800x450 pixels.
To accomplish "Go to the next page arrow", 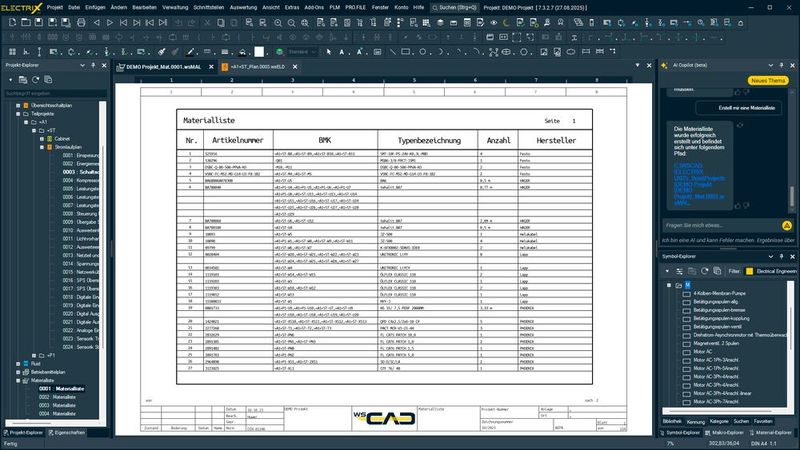I will 110,22.
